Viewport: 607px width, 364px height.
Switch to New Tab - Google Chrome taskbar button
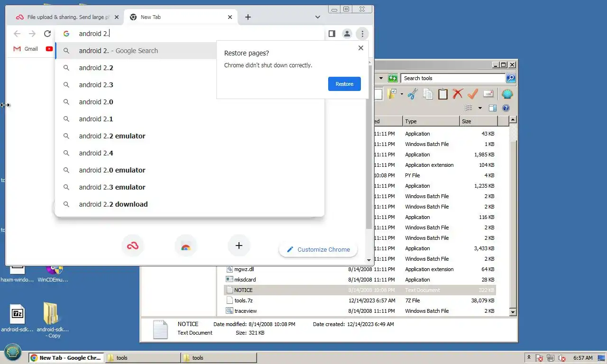[66, 358]
